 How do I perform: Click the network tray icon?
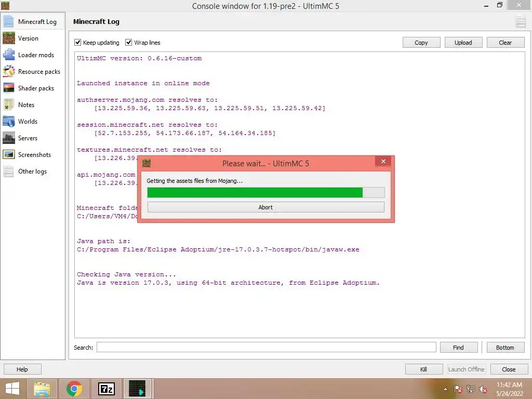pyautogui.click(x=471, y=389)
